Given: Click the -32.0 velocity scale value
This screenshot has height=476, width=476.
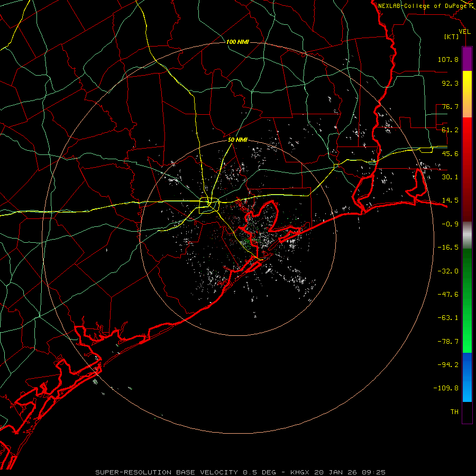Looking at the screenshot, I should pyautogui.click(x=448, y=271).
